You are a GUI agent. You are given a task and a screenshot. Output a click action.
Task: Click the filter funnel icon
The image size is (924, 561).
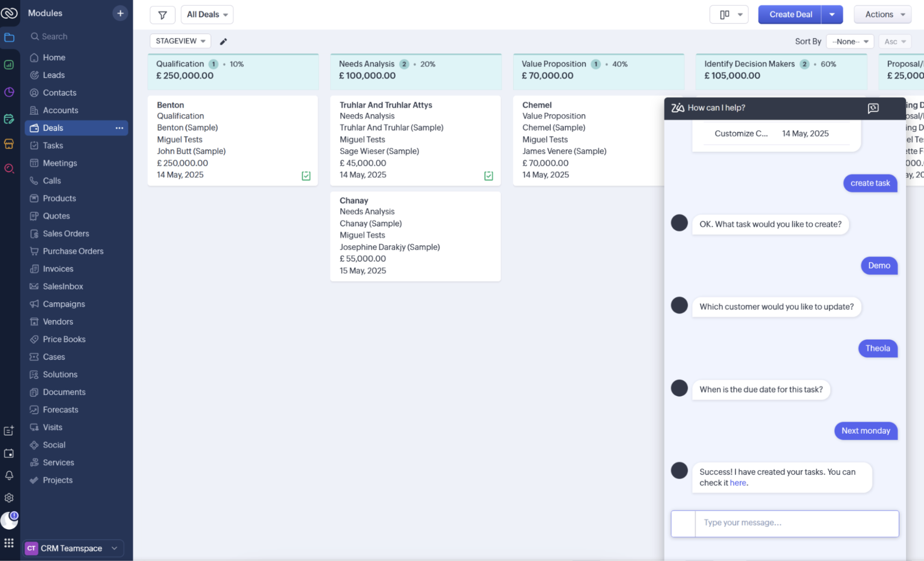tap(162, 15)
